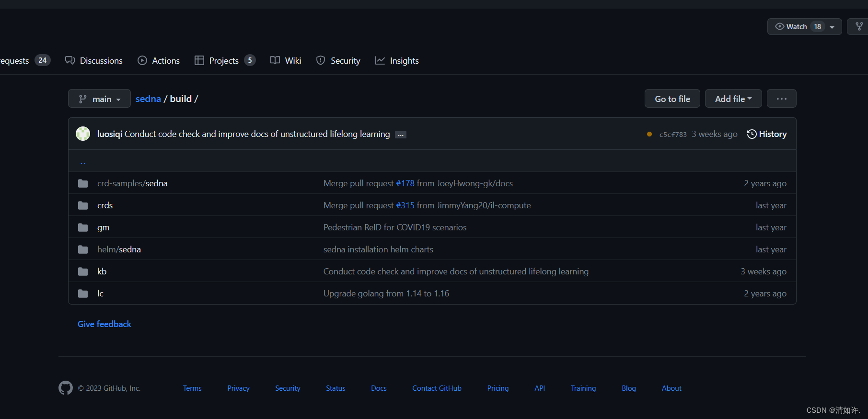868x419 pixels.
Task: Open the Actions tab
Action: [x=159, y=60]
